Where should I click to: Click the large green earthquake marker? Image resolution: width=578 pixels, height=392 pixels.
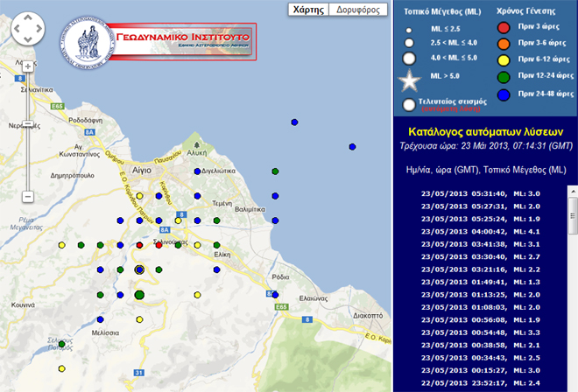coord(139,296)
